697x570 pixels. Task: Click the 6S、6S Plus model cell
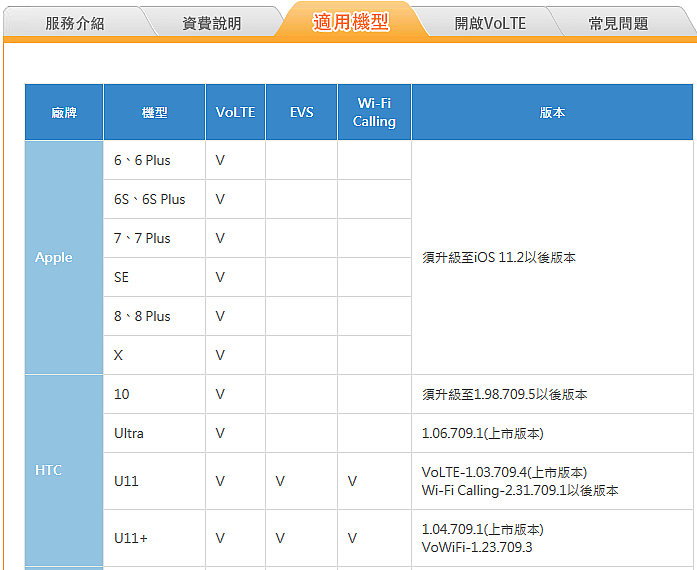coord(154,199)
